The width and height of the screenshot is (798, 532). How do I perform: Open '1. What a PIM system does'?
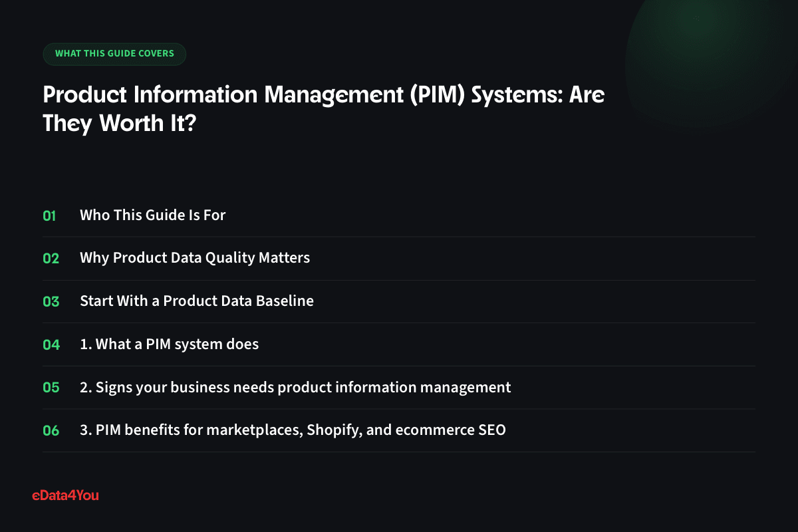coord(170,344)
